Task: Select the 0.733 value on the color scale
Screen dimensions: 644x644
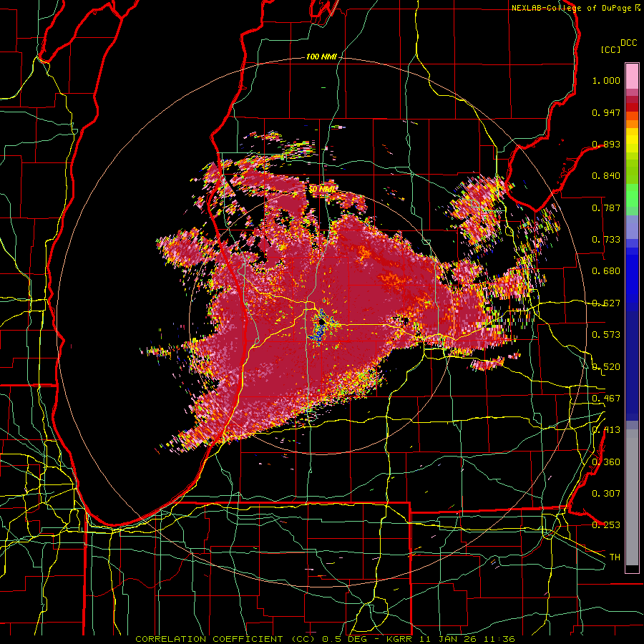Action: click(606, 240)
